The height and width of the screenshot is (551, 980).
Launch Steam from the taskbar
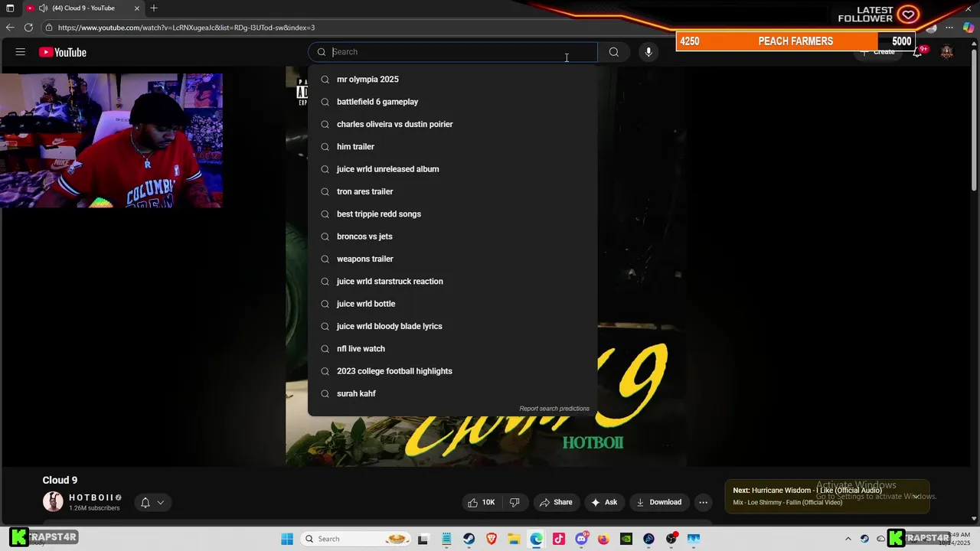(x=469, y=539)
